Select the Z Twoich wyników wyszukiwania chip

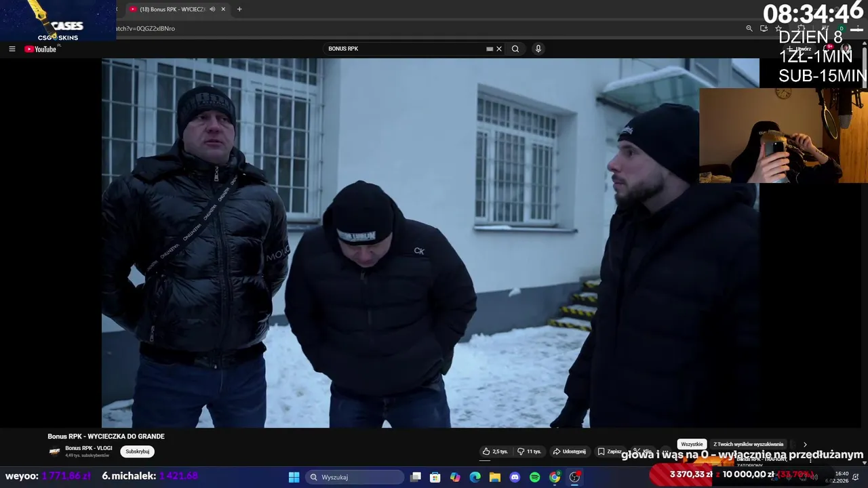pyautogui.click(x=749, y=444)
